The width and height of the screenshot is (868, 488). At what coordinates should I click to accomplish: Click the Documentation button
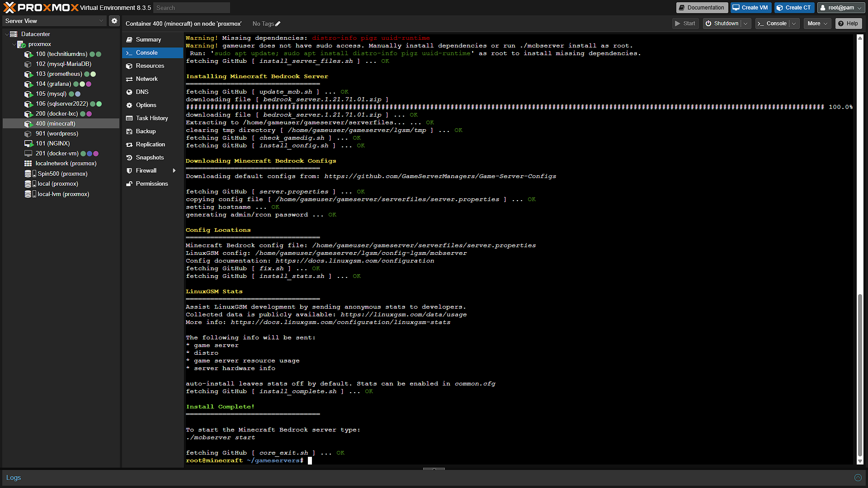pyautogui.click(x=702, y=8)
